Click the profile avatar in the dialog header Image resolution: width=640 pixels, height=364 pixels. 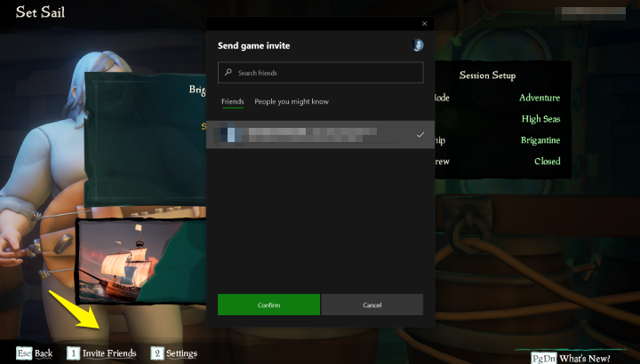[417, 45]
